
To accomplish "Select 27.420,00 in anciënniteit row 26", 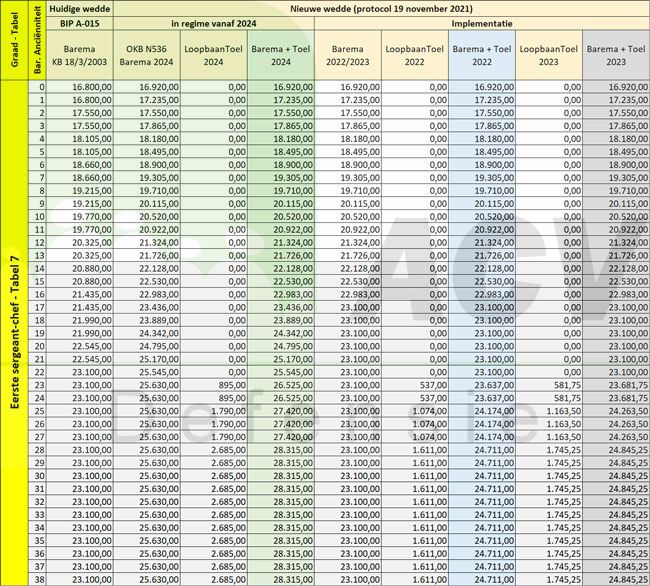I will [x=281, y=424].
